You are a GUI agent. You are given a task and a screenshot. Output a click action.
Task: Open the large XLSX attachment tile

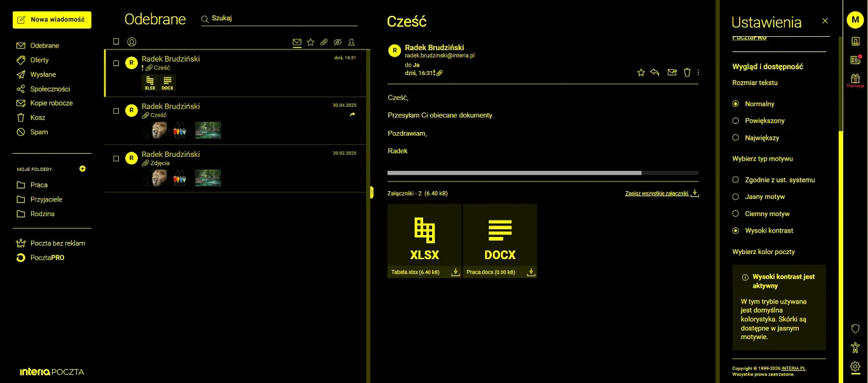[x=424, y=235]
